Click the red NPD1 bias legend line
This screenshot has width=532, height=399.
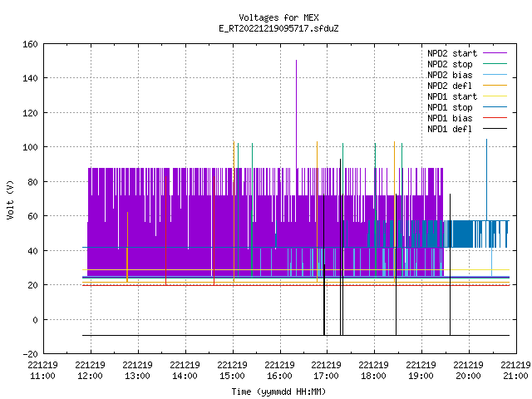click(x=495, y=118)
